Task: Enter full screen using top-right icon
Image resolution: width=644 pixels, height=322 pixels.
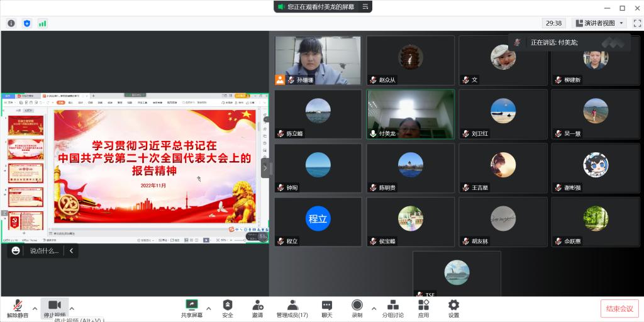Action: (636, 23)
